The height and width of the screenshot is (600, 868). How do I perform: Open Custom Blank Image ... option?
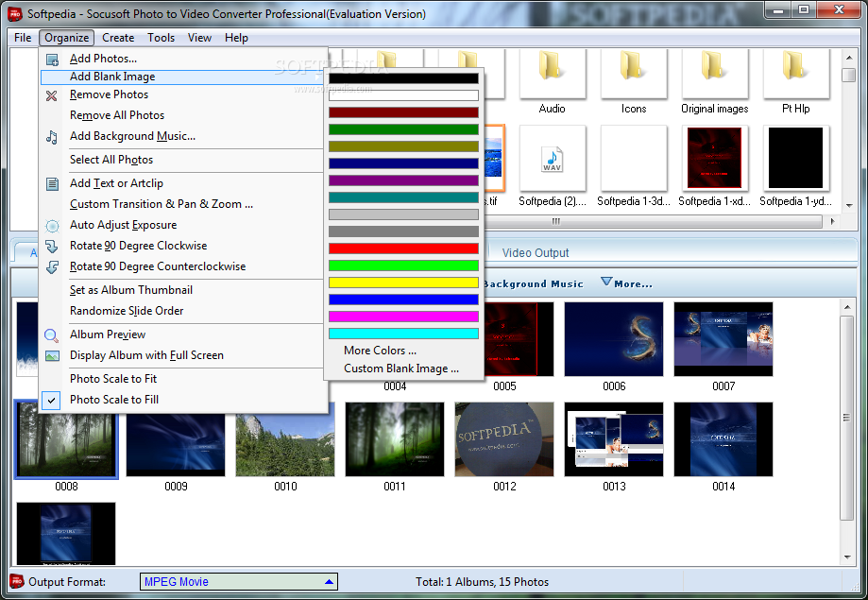pyautogui.click(x=401, y=369)
